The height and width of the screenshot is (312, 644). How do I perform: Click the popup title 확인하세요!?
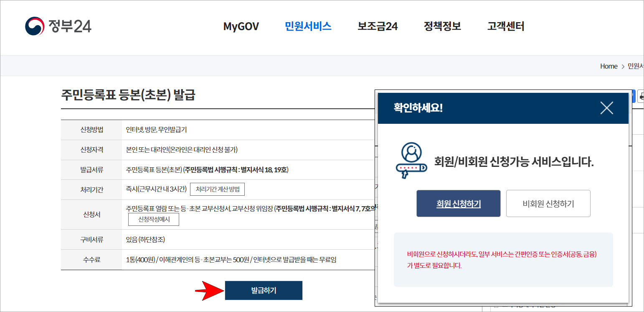click(418, 108)
